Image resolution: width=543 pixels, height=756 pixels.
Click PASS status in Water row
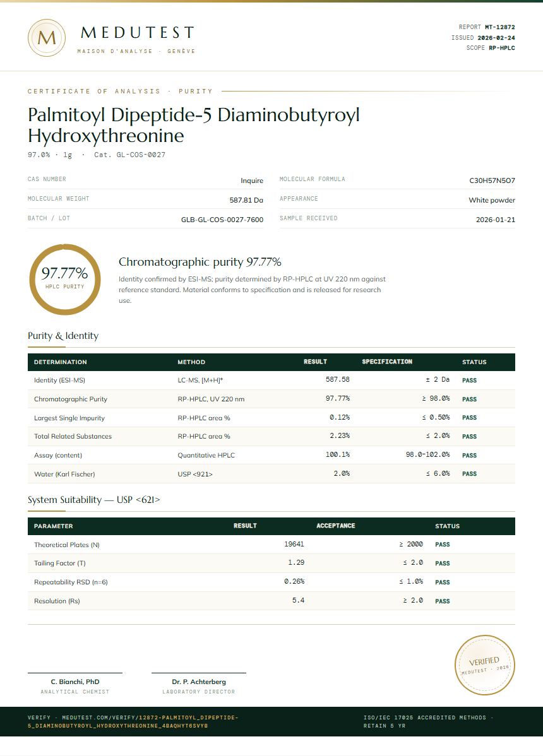point(469,474)
